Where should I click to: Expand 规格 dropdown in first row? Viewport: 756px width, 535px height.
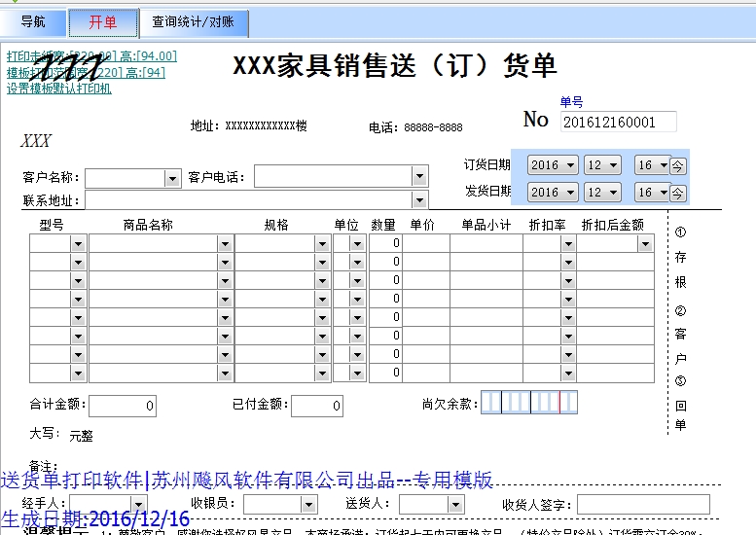tap(323, 244)
